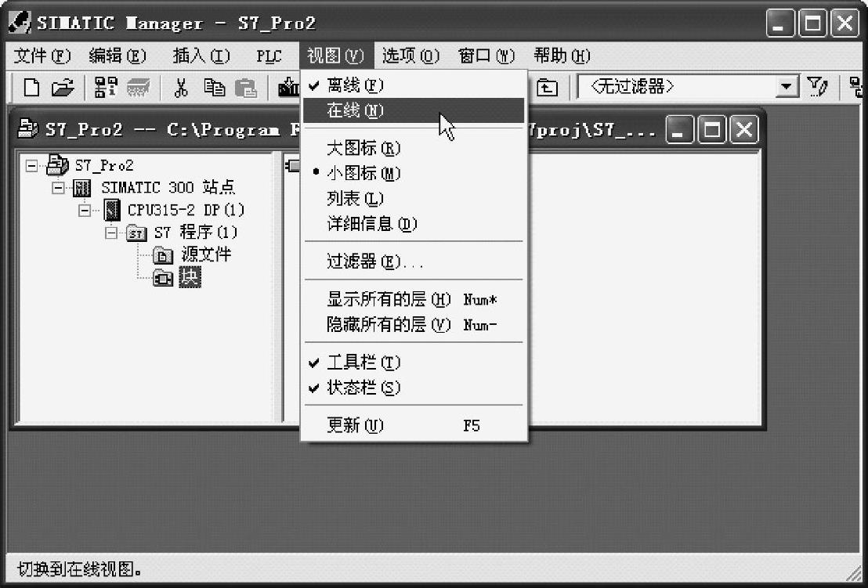The height and width of the screenshot is (588, 868).
Task: Collapse the S7 程序(1) node
Action: (x=110, y=233)
